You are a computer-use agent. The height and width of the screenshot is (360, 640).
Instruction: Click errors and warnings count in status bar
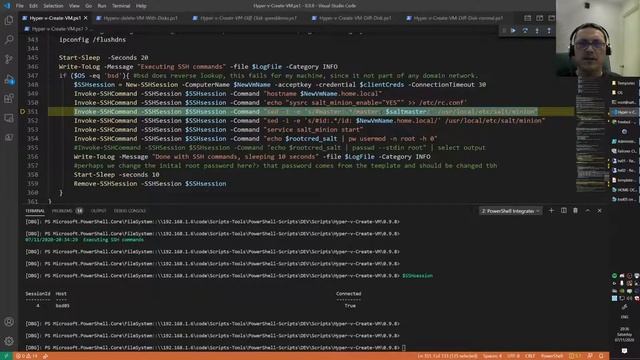coord(26,356)
